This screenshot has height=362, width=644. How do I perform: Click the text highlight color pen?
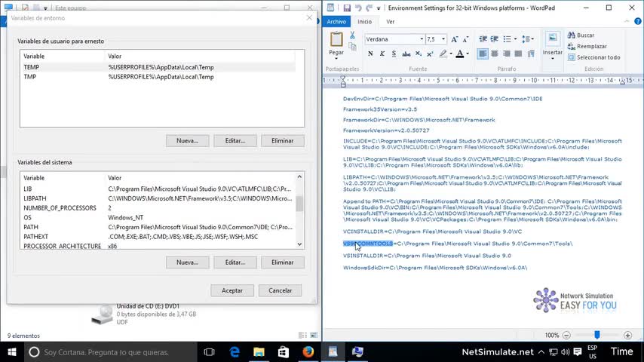[443, 54]
